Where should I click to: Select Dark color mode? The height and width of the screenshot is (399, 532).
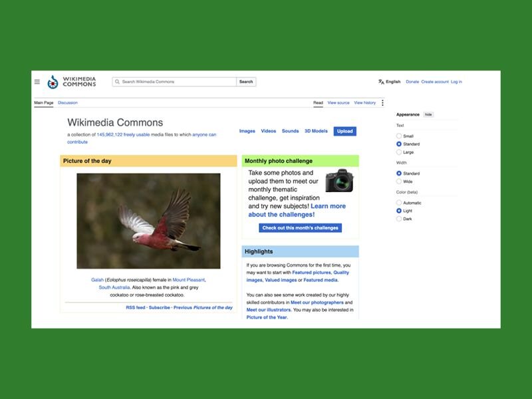click(x=399, y=219)
